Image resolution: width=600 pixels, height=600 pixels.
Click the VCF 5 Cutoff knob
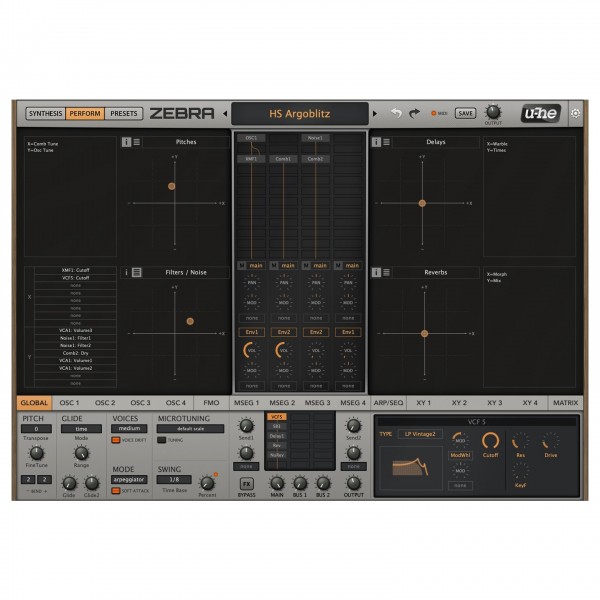[x=490, y=441]
